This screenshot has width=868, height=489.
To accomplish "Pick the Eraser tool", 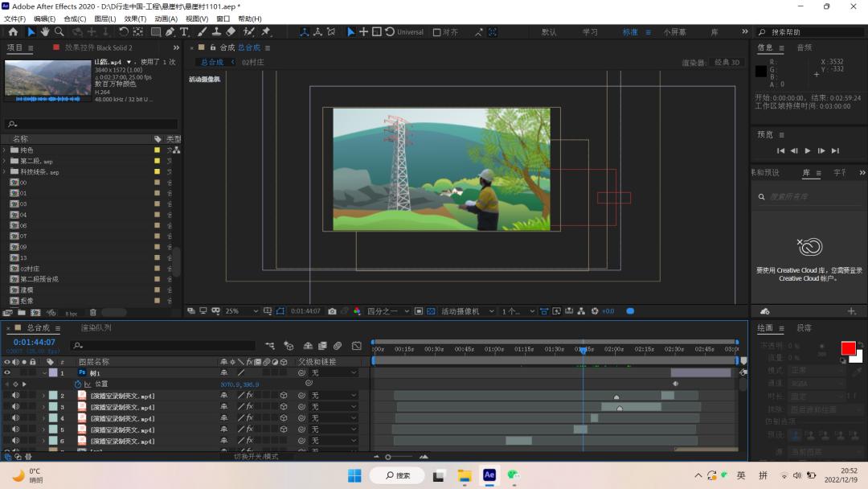I will pyautogui.click(x=231, y=32).
